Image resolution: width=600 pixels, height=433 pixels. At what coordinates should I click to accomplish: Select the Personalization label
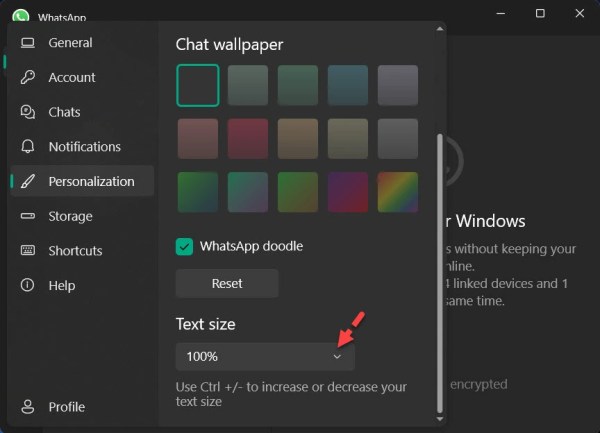[91, 181]
